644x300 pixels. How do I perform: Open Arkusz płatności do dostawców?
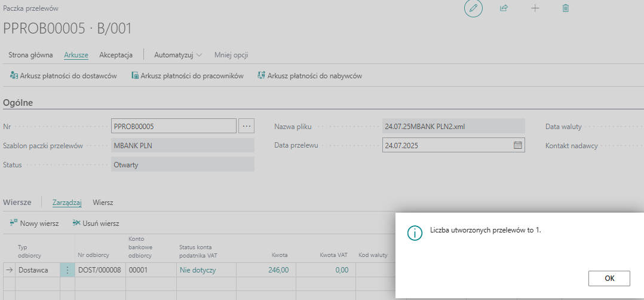point(63,76)
